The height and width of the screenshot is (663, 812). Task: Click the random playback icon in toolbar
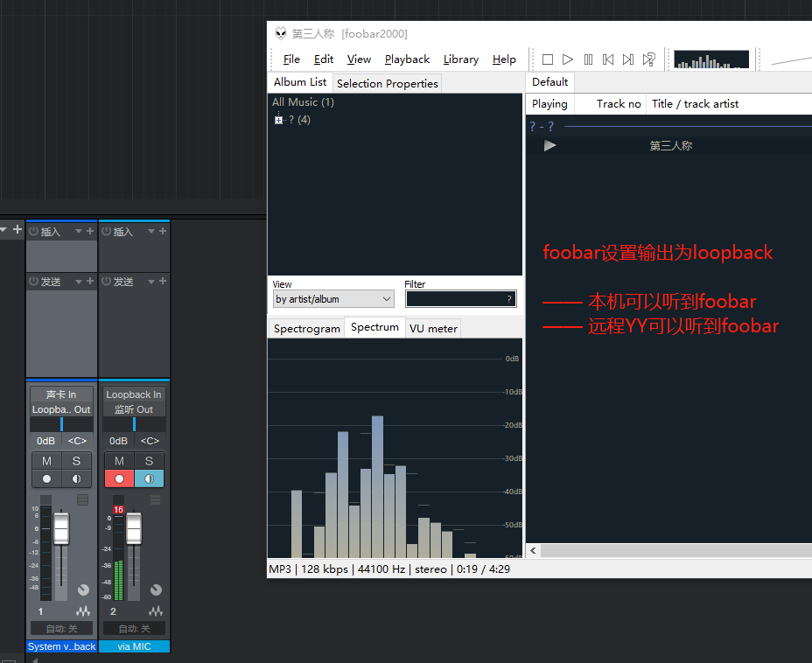click(x=648, y=59)
